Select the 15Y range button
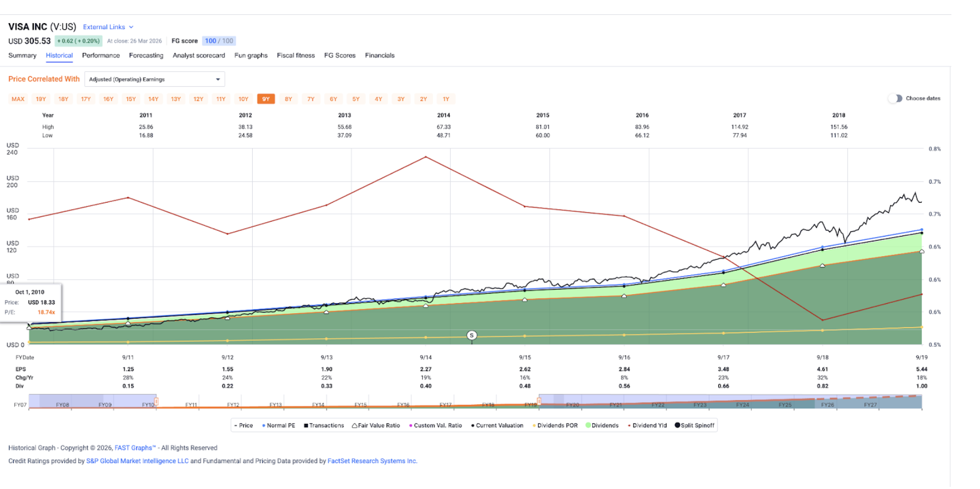The width and height of the screenshot is (980, 489). pyautogui.click(x=131, y=99)
